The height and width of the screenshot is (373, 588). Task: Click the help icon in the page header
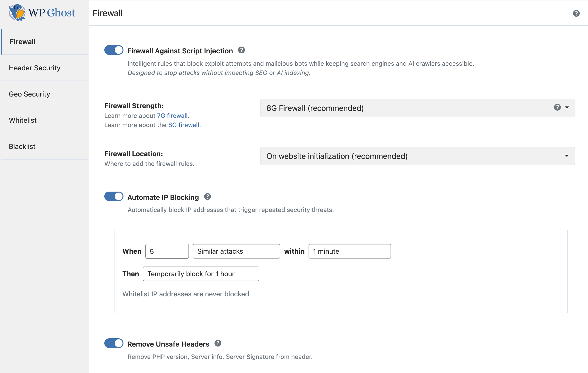[x=576, y=13]
